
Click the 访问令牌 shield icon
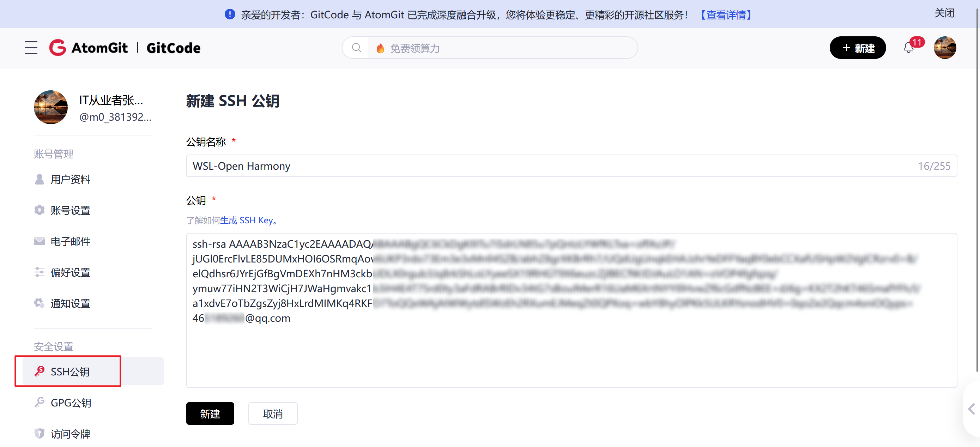(39, 434)
